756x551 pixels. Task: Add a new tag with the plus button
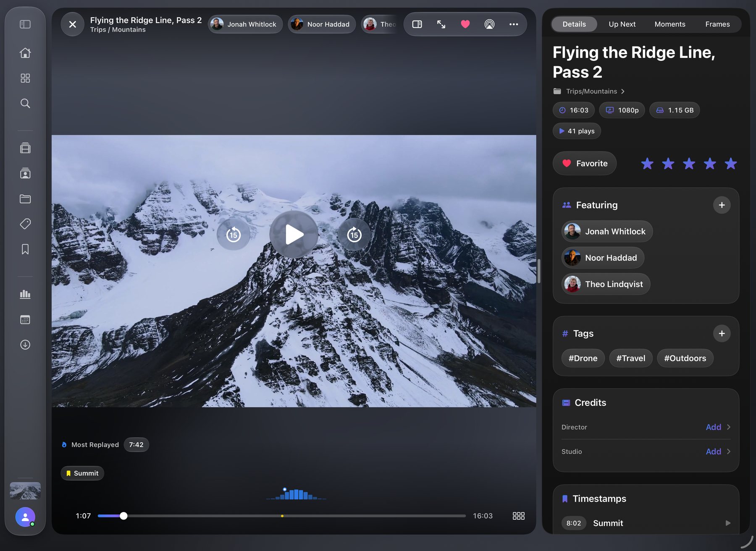pos(722,334)
